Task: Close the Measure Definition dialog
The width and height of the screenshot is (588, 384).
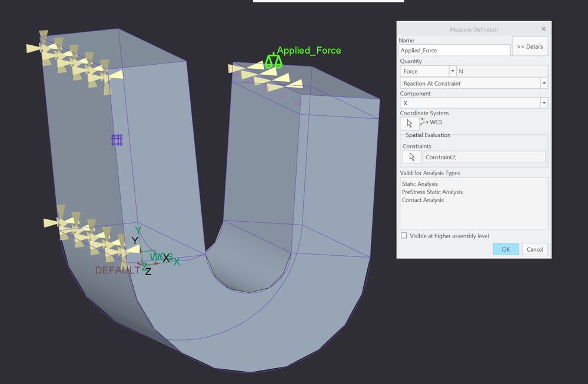Action: pyautogui.click(x=543, y=29)
